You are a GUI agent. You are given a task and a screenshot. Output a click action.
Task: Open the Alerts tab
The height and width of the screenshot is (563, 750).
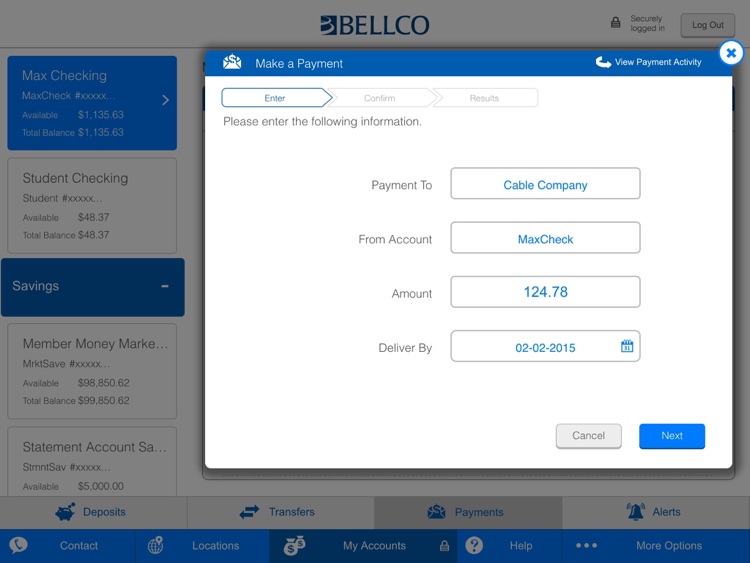click(x=656, y=512)
